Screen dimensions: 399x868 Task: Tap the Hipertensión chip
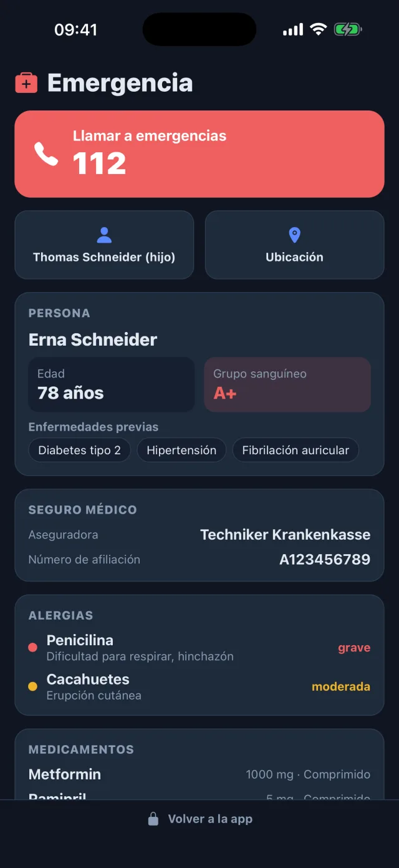point(181,450)
